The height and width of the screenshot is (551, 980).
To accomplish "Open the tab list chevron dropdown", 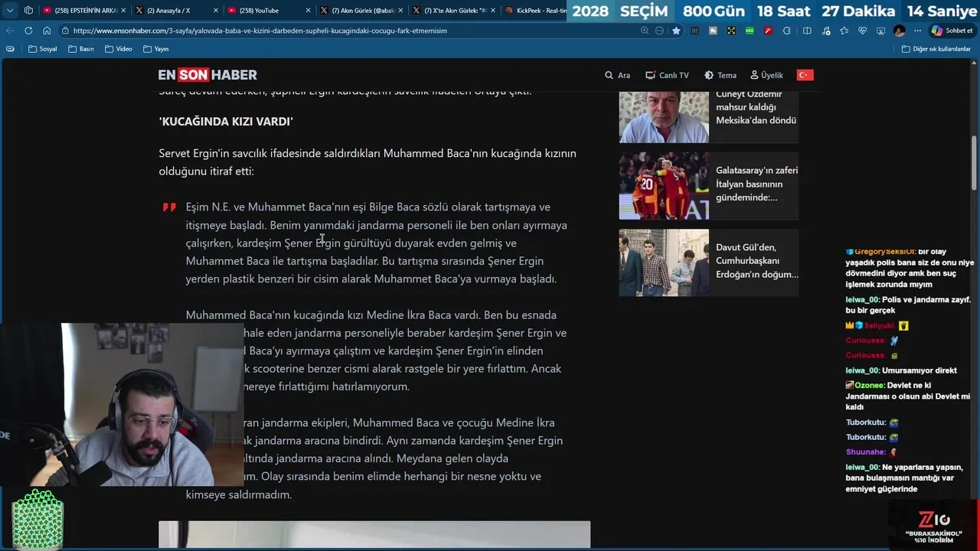I will coord(9,11).
